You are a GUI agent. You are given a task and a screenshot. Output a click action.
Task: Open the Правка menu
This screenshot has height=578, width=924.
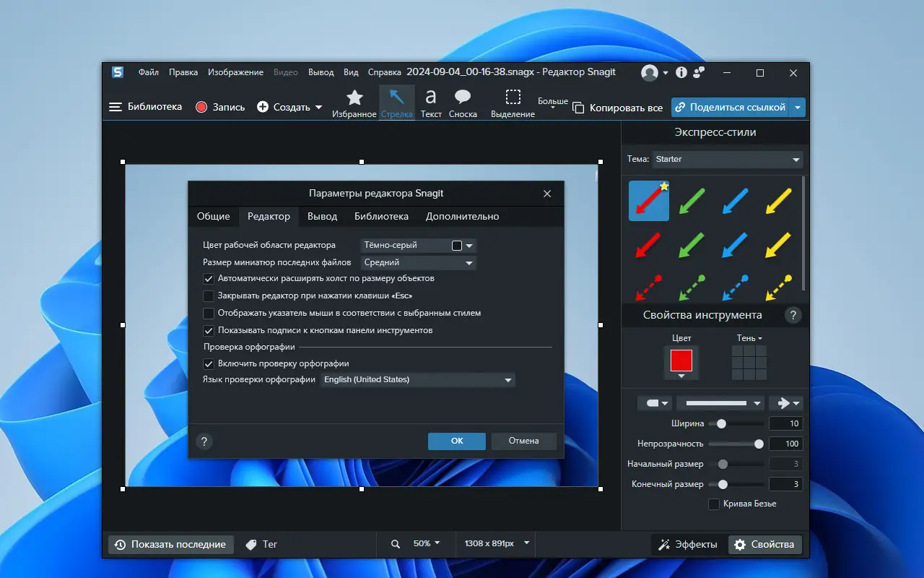pos(183,72)
